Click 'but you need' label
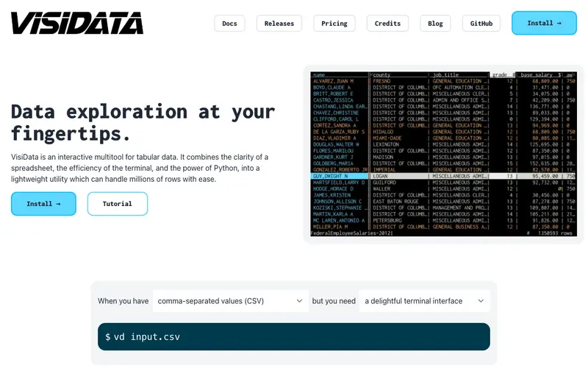The height and width of the screenshot is (368, 588). click(334, 301)
